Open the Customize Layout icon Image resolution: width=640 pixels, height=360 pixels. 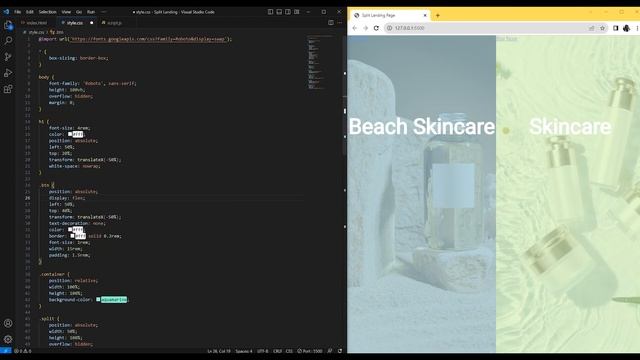[297, 12]
